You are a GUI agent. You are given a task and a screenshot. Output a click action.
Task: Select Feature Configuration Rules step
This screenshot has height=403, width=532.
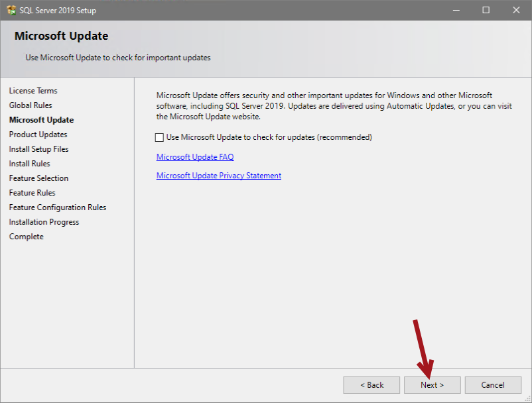click(58, 207)
